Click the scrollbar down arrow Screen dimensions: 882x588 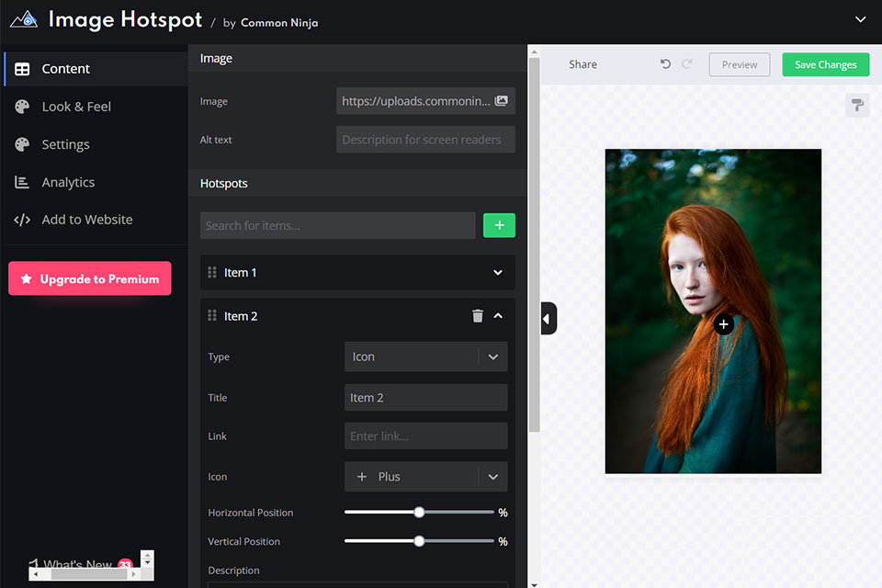point(534,584)
